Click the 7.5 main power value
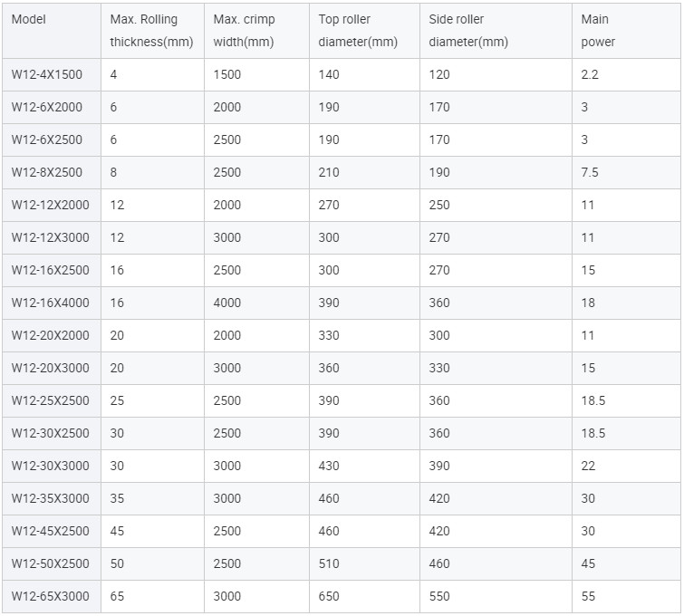The width and height of the screenshot is (684, 616). 590,172
